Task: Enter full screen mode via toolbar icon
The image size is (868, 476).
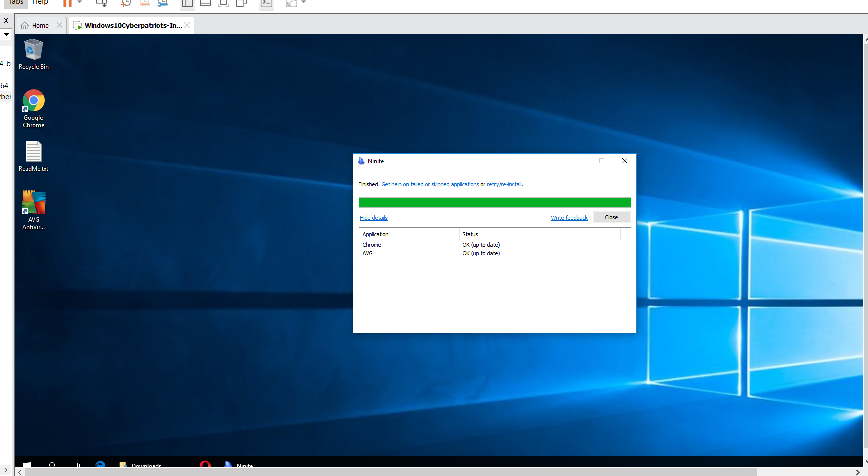Action: (x=223, y=3)
